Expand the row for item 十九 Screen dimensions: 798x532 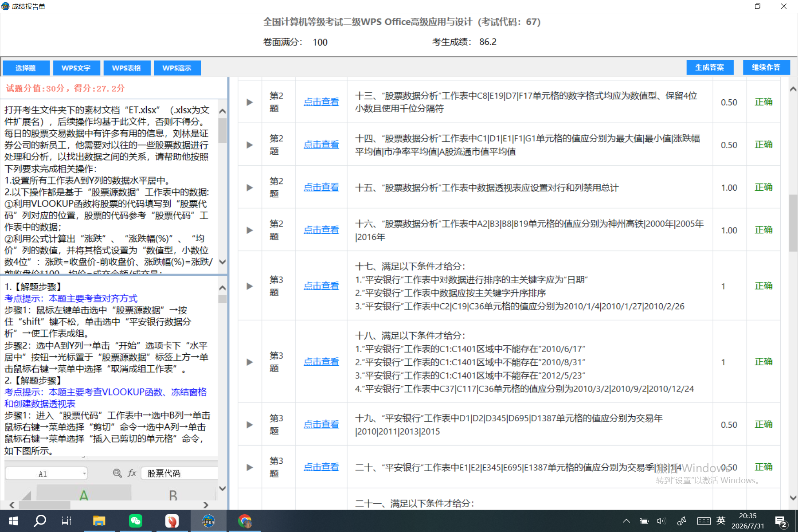250,425
